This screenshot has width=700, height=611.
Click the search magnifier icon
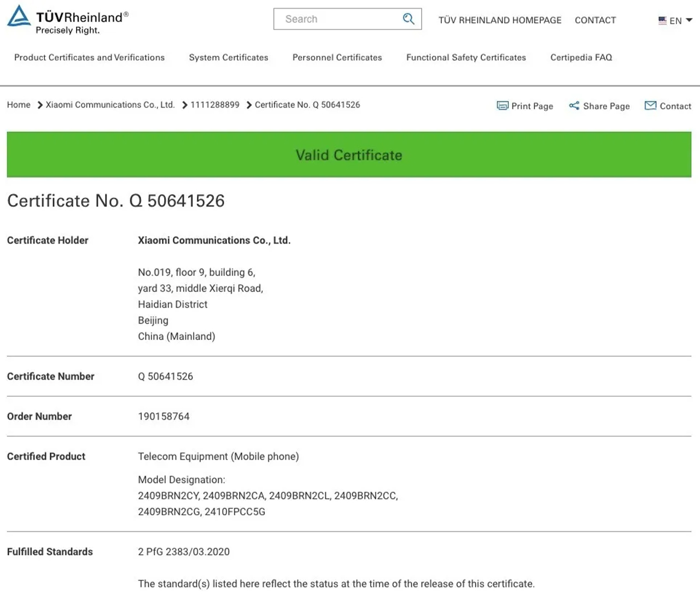(x=408, y=19)
